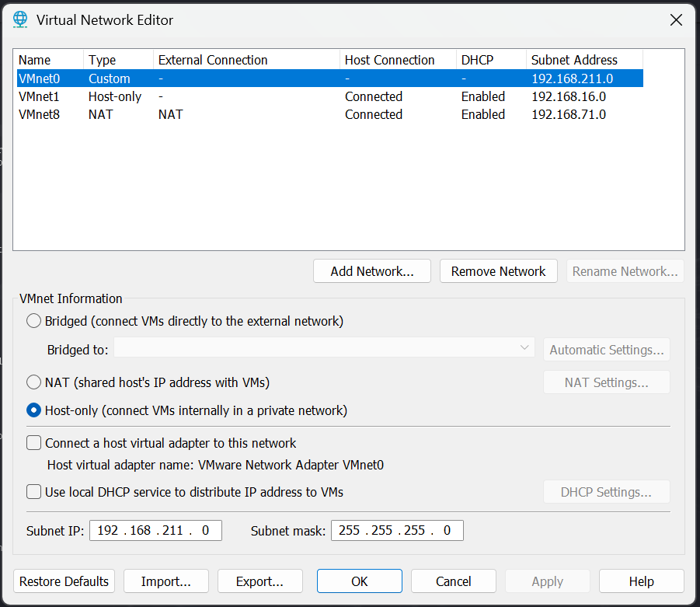
Task: Click the Subnet Address column header
Action: (584, 60)
